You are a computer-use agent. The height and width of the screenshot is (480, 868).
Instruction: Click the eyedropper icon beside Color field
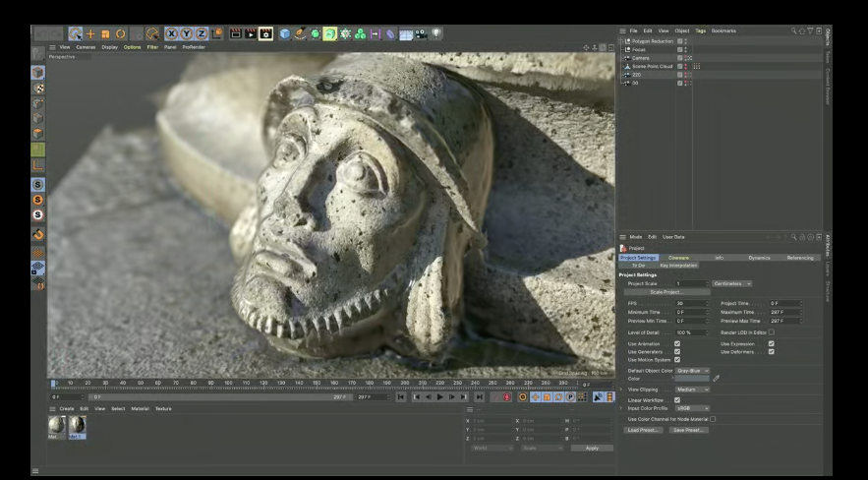(716, 378)
